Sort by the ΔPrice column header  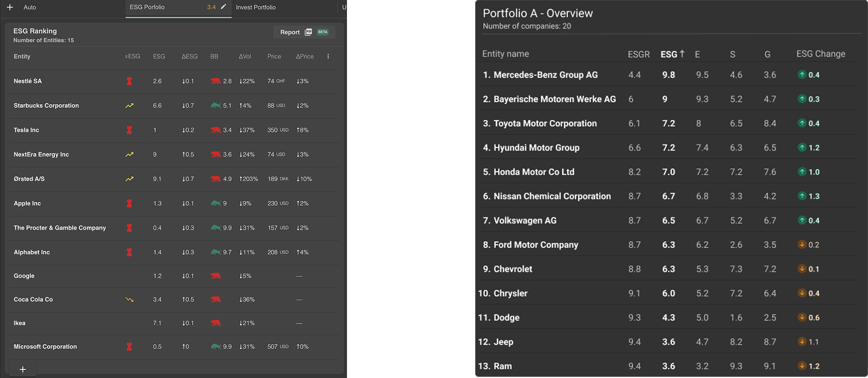305,56
